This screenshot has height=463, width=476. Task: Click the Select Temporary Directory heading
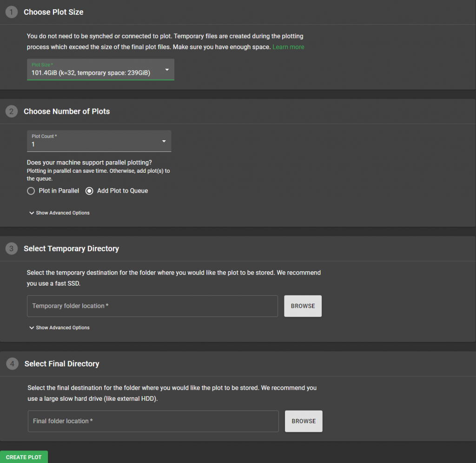click(x=71, y=249)
